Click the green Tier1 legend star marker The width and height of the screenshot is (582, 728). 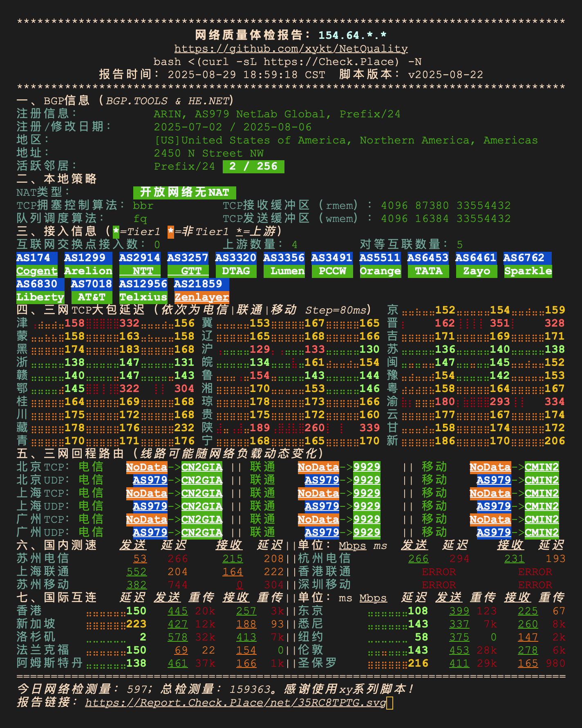pyautogui.click(x=116, y=232)
